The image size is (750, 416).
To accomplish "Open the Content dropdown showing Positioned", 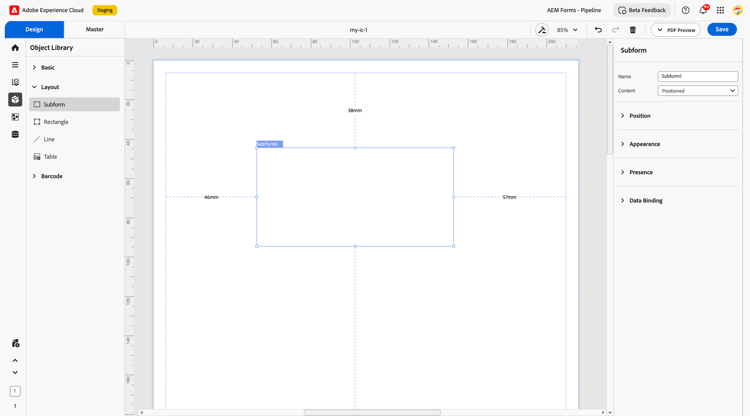I will [x=698, y=91].
